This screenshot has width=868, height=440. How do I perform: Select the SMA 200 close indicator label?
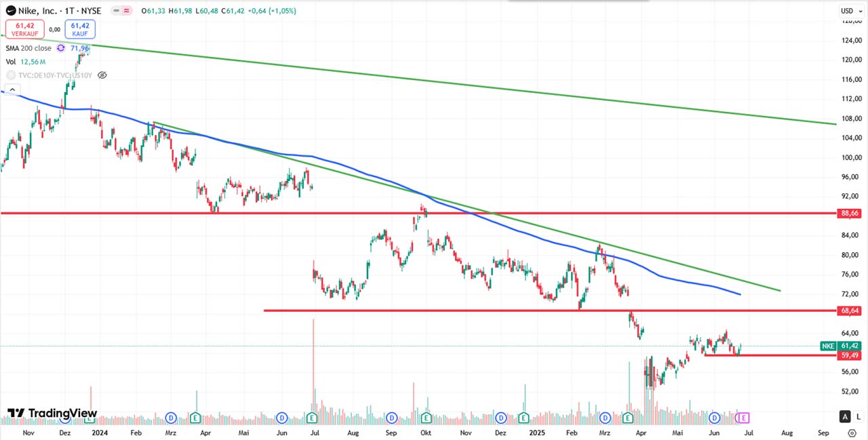pyautogui.click(x=28, y=48)
